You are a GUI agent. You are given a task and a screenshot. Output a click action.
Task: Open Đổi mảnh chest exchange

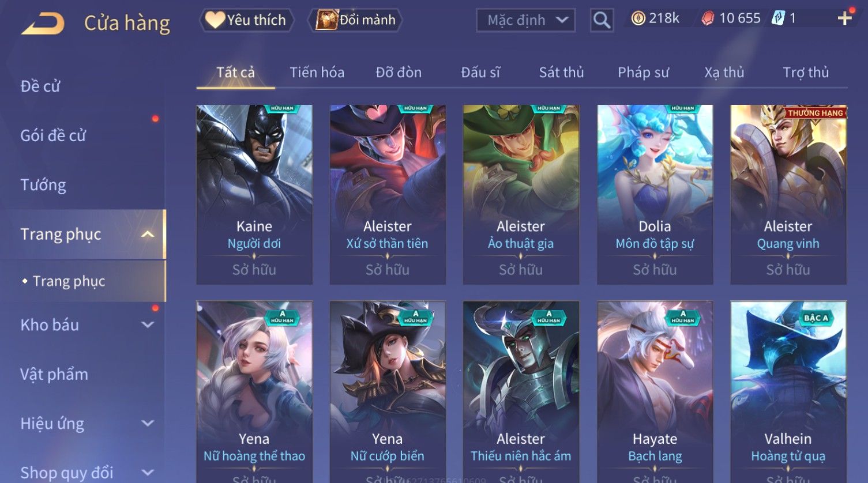pos(355,20)
